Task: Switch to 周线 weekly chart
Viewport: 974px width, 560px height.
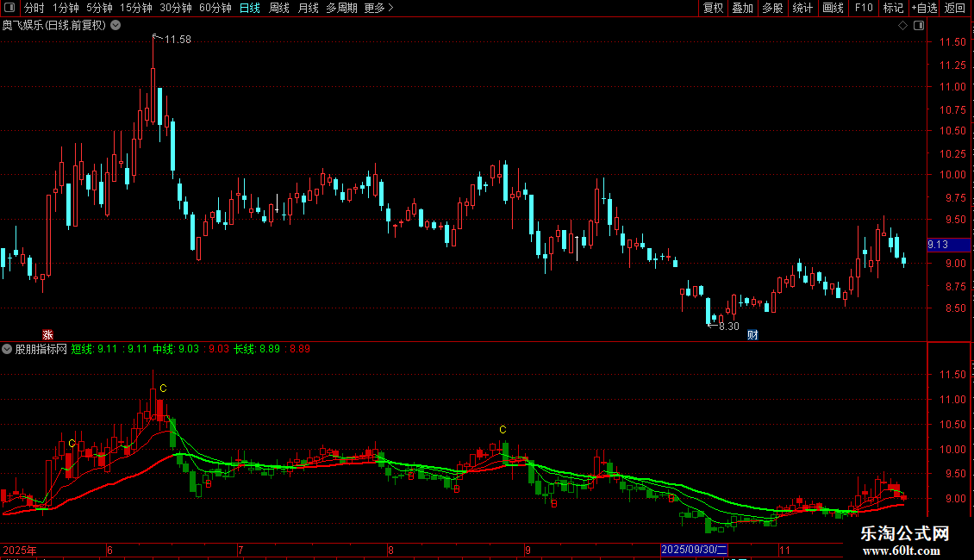Action: coord(279,8)
